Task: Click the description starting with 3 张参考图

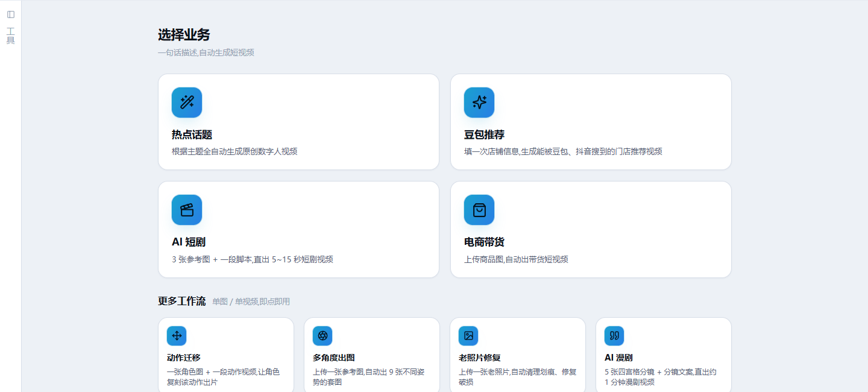Action: [253, 259]
